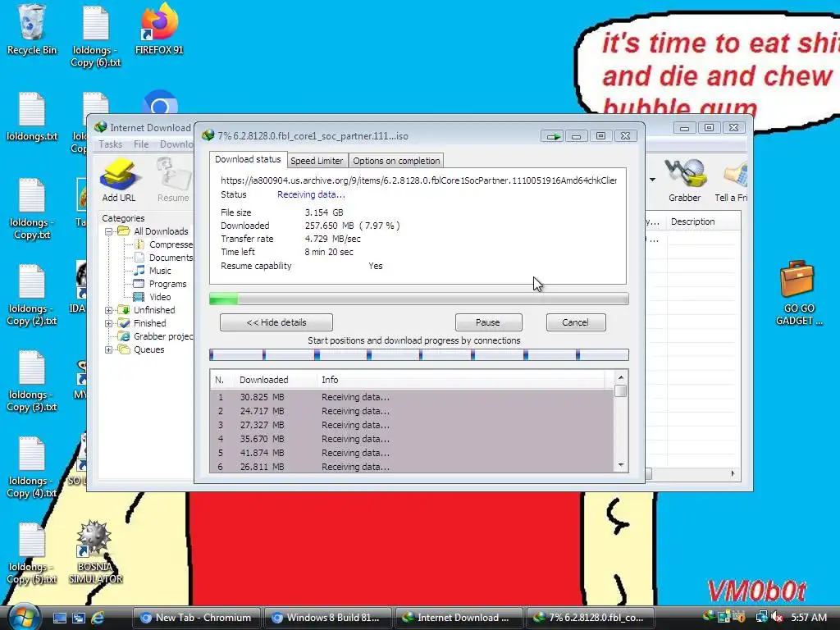This screenshot has height=630, width=840.
Task: Click the Info column header in connections list
Action: point(463,380)
